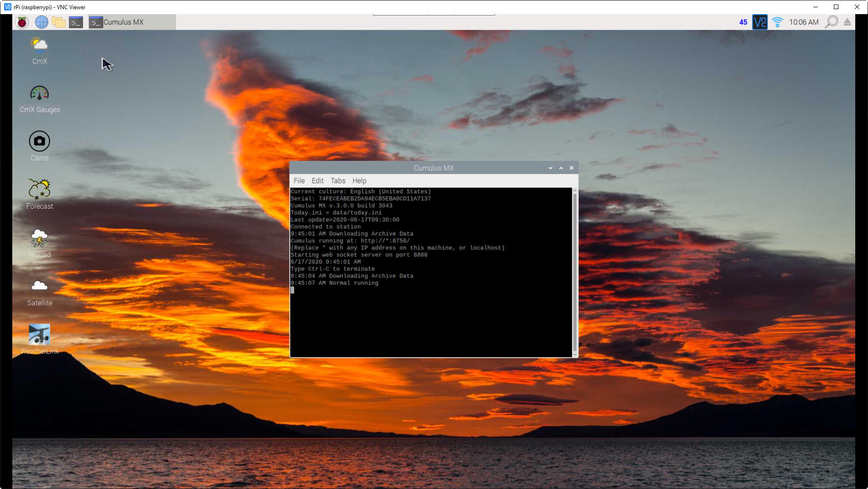Viewport: 868px width, 489px height.
Task: Click the 'Cumulus MX v.3.0.0 build 3043' line
Action: pos(342,206)
